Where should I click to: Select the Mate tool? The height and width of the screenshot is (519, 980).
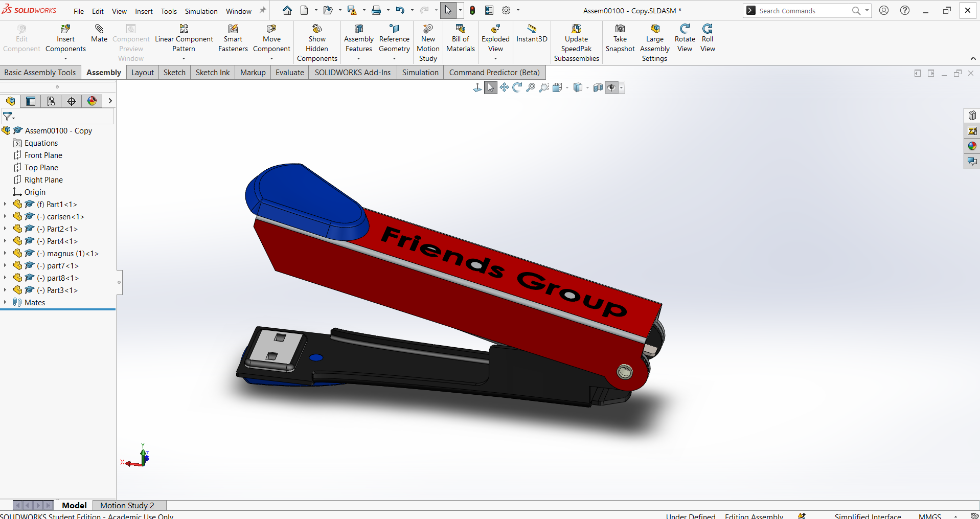(99, 34)
